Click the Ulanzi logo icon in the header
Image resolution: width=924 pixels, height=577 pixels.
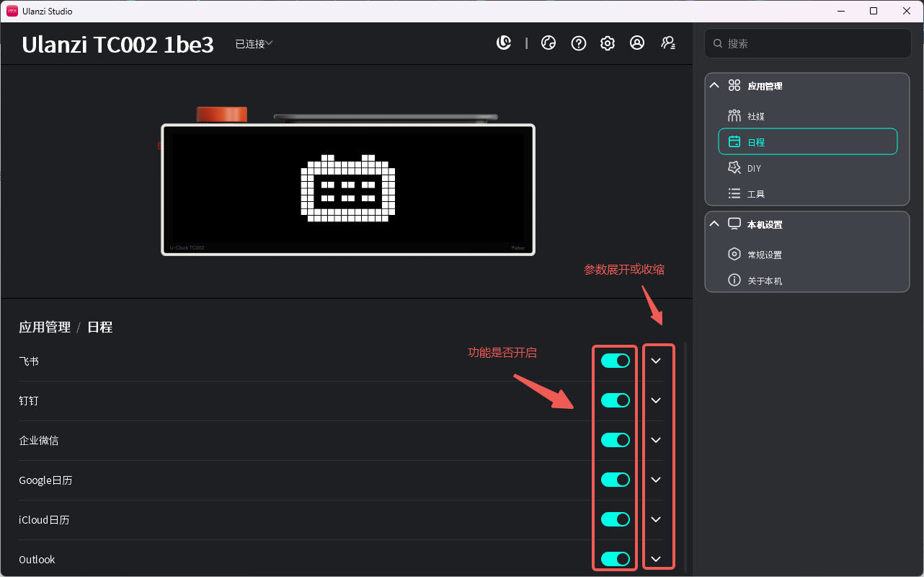(x=504, y=43)
